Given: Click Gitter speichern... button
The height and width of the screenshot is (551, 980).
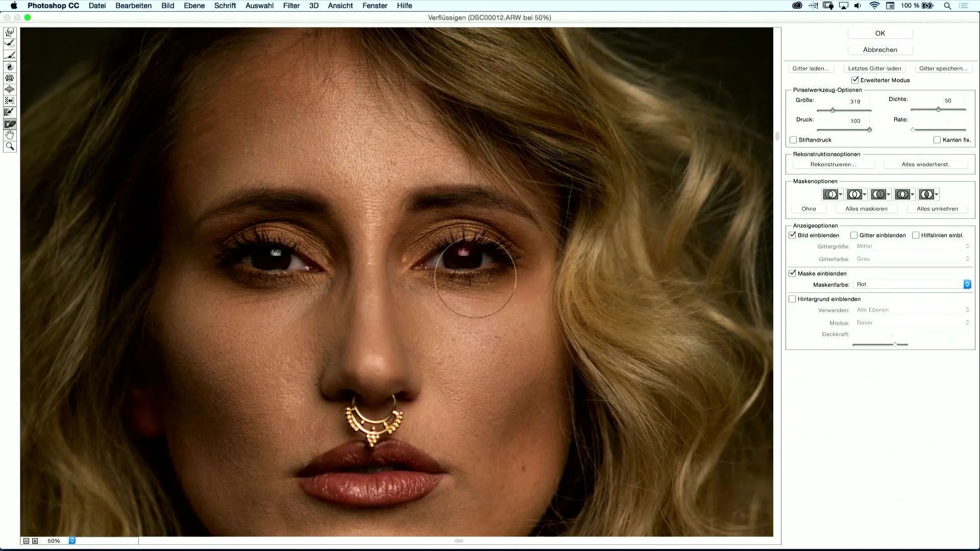Looking at the screenshot, I should click(943, 68).
